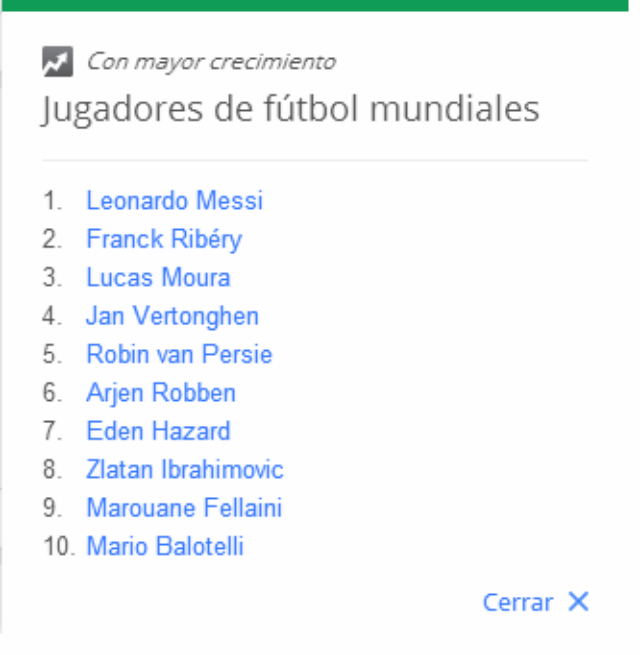Click the Jan Vertonghen link
Viewport: 640px width, 655px height.
(x=172, y=316)
